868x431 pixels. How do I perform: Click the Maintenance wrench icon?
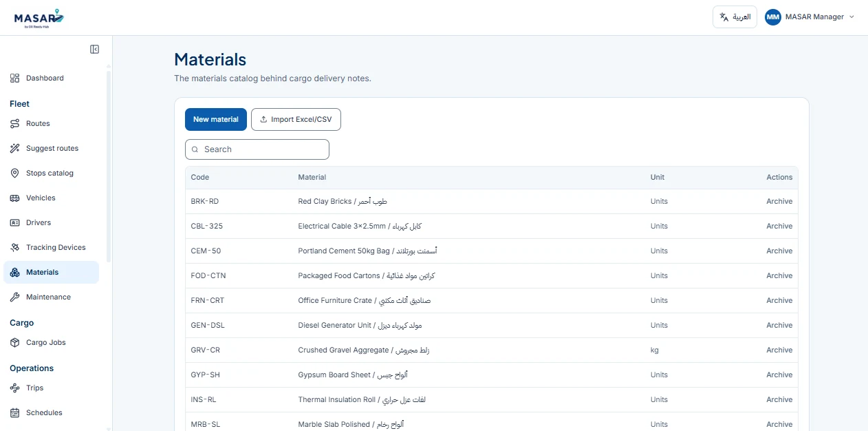tap(15, 297)
